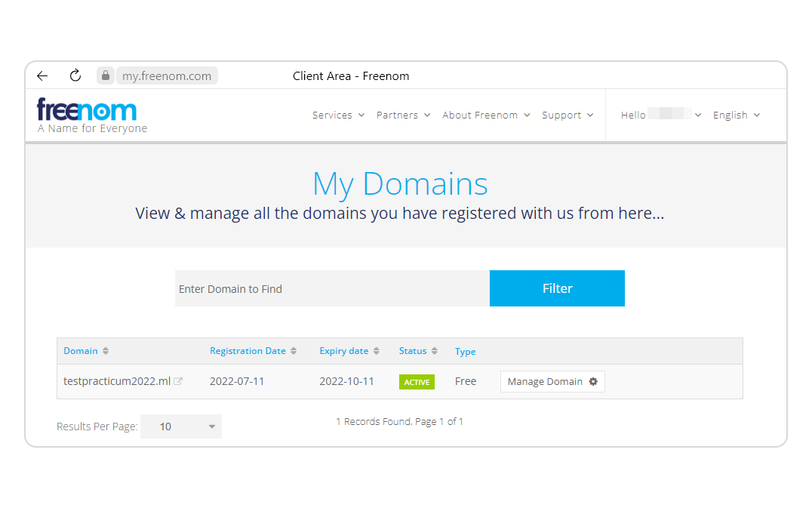Open the testpracticum2022.ml domain link
Viewport: 812px width, 508px height.
point(117,381)
